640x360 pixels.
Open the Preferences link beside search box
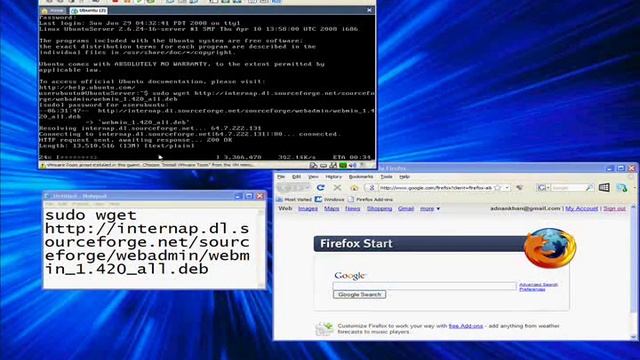click(532, 289)
